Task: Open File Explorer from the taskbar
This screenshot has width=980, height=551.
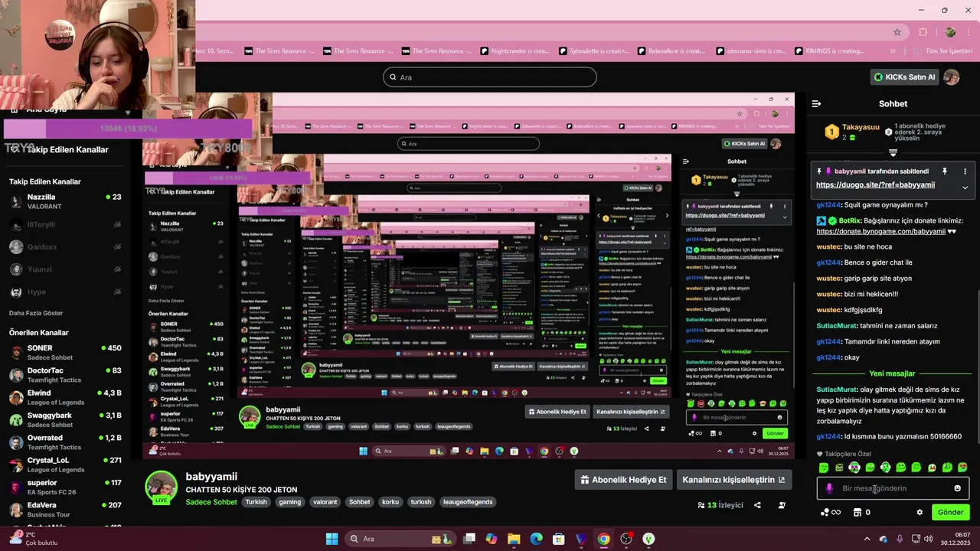Action: click(x=514, y=539)
